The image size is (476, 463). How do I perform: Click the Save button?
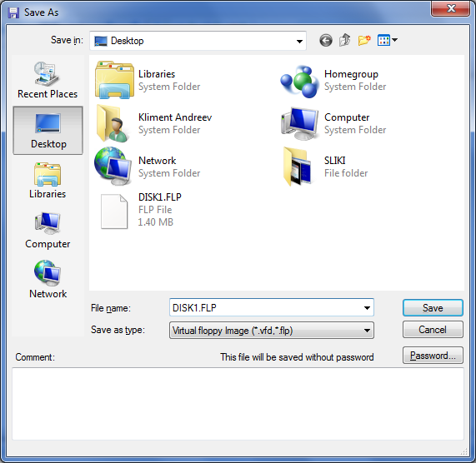pos(433,308)
